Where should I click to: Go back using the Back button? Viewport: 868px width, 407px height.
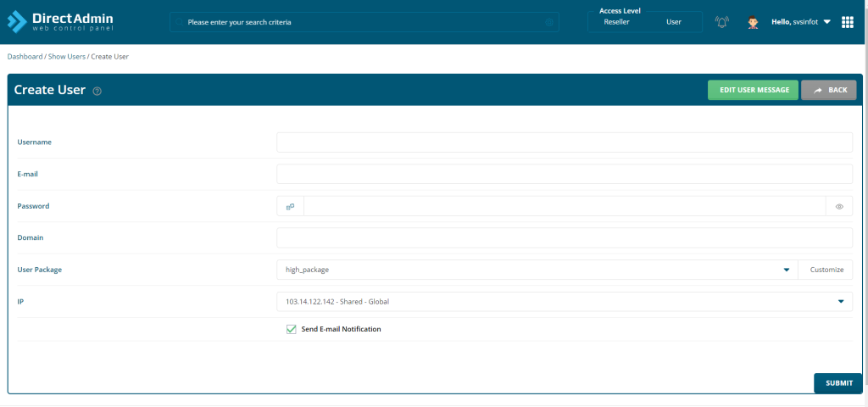pos(828,90)
